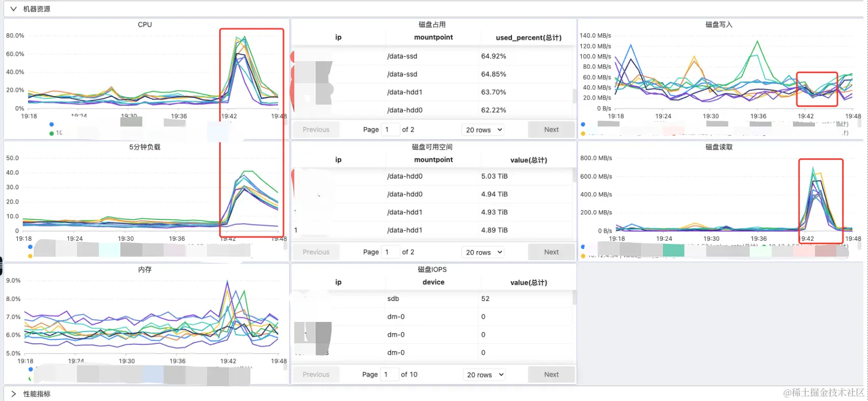
Task: Select the 62.22% used_percent cell
Action: [x=494, y=110]
